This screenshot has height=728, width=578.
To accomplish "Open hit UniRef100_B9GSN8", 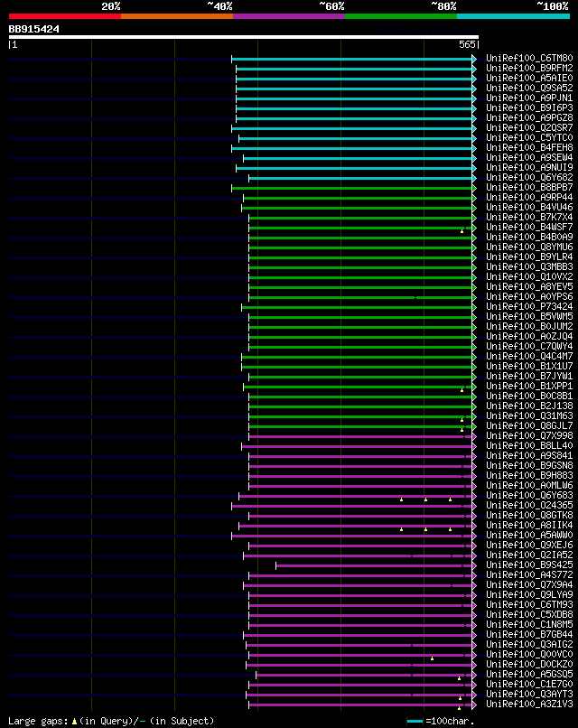I will click(529, 466).
